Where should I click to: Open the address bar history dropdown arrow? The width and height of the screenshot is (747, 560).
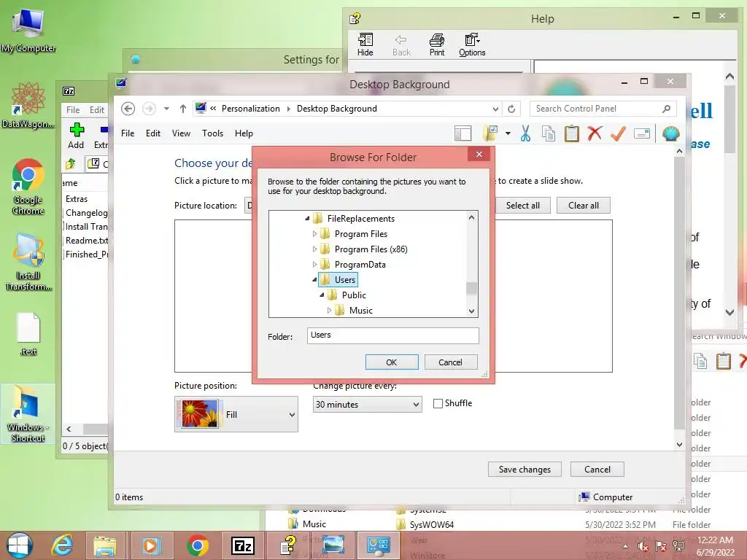pyautogui.click(x=495, y=109)
